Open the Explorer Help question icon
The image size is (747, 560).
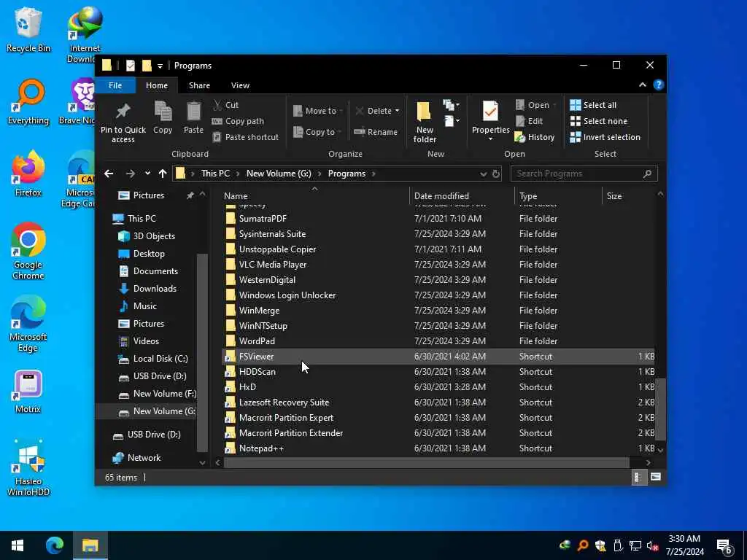pyautogui.click(x=659, y=85)
